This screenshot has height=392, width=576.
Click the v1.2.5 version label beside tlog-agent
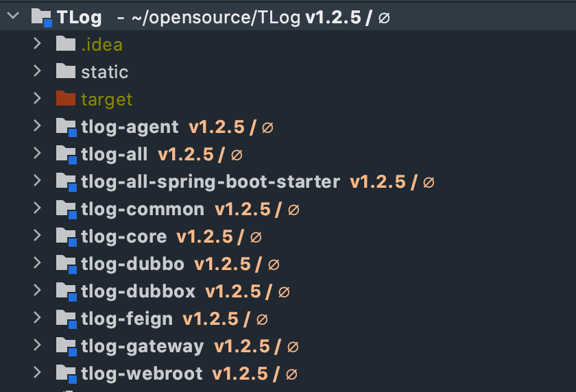click(217, 127)
